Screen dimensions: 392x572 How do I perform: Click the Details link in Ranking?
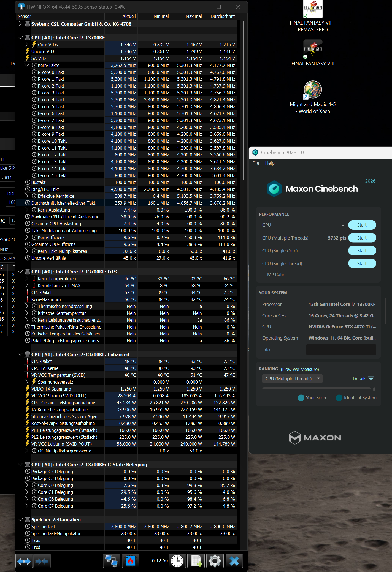(359, 379)
